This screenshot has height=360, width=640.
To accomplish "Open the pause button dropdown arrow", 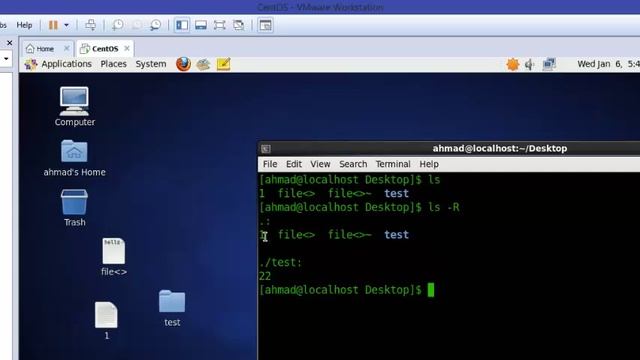I will click(66, 25).
